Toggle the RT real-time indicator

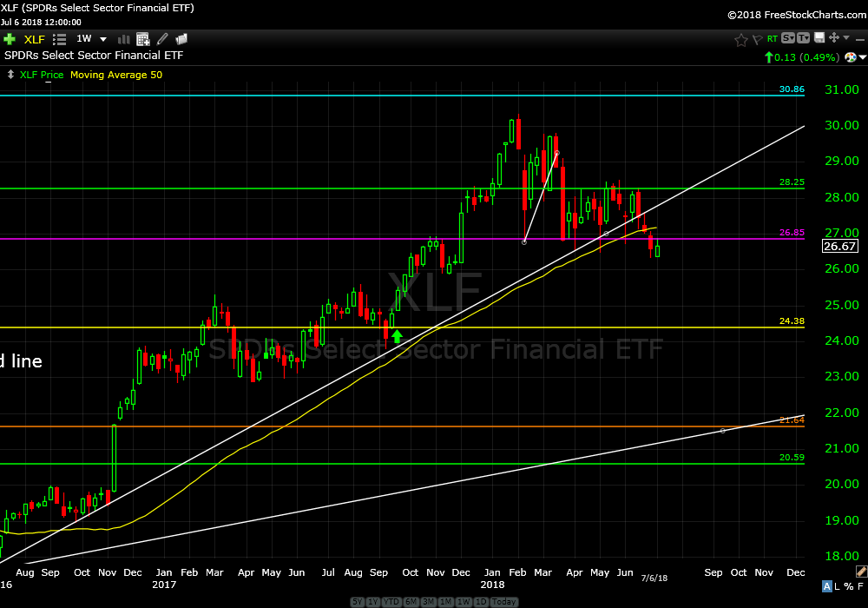click(772, 39)
